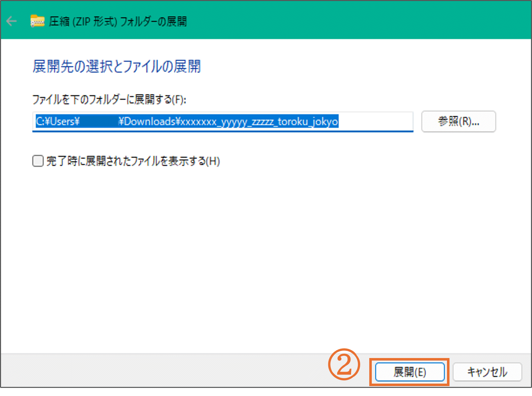Screen dimensions: 532x396
Task: Click the 圧縮 (ZIP 形式) フォルダーの展開 title text
Action: tap(118, 22)
